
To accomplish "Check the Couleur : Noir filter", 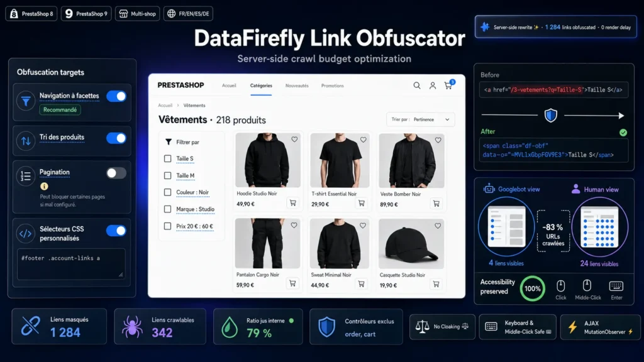I will [167, 192].
